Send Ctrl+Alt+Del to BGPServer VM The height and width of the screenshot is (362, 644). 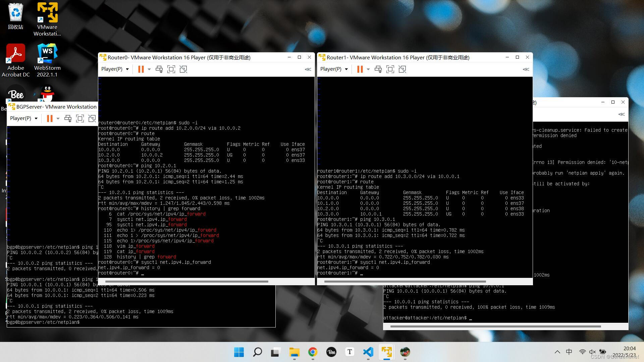point(68,118)
